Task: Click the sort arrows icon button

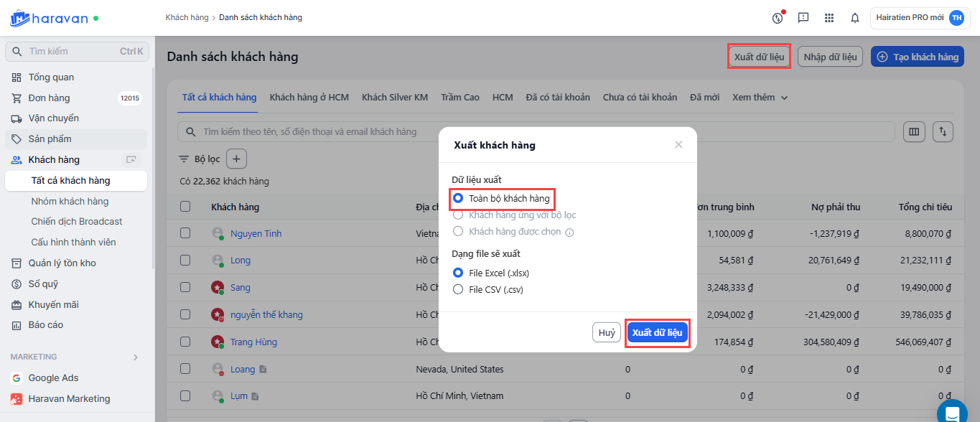Action: [x=943, y=132]
